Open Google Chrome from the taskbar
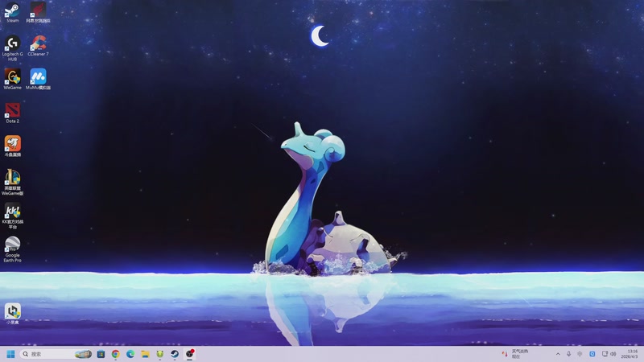This screenshot has height=362, width=644. coord(115,354)
